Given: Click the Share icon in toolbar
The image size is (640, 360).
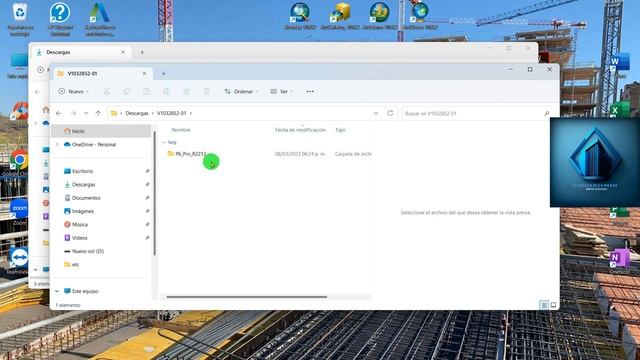Looking at the screenshot, I should (187, 91).
